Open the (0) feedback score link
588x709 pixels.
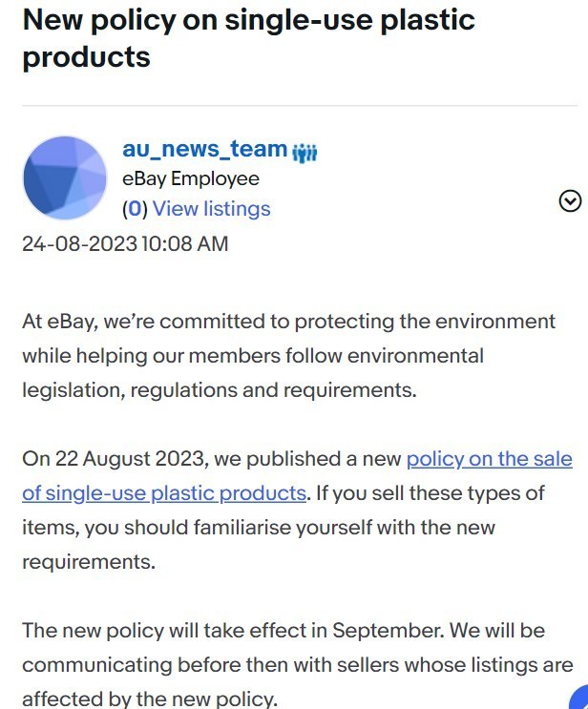coord(136,209)
